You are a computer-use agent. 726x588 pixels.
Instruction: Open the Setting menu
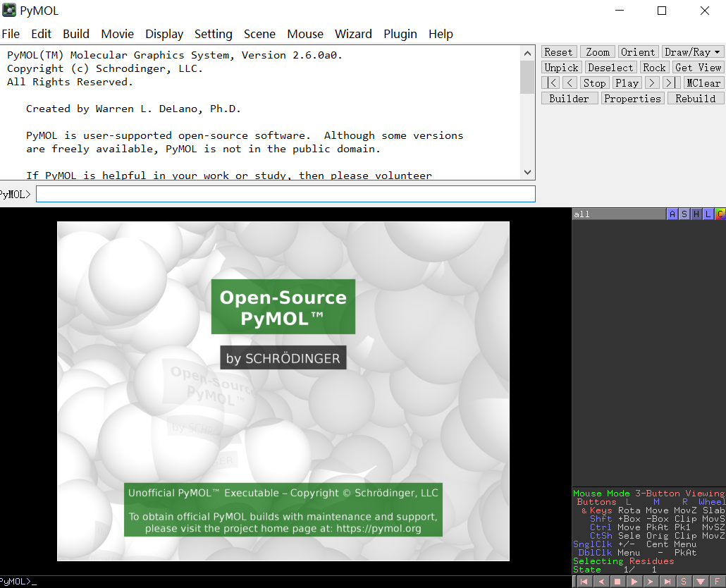point(214,34)
